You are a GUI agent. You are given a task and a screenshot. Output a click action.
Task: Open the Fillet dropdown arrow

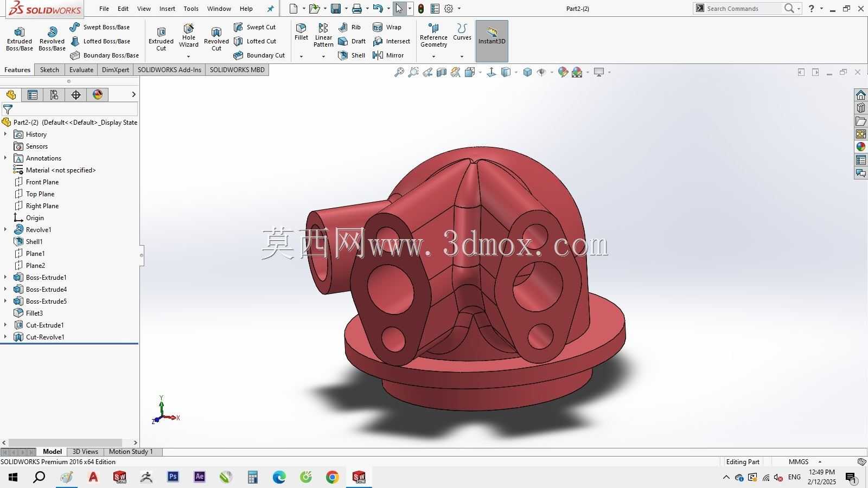click(x=301, y=56)
